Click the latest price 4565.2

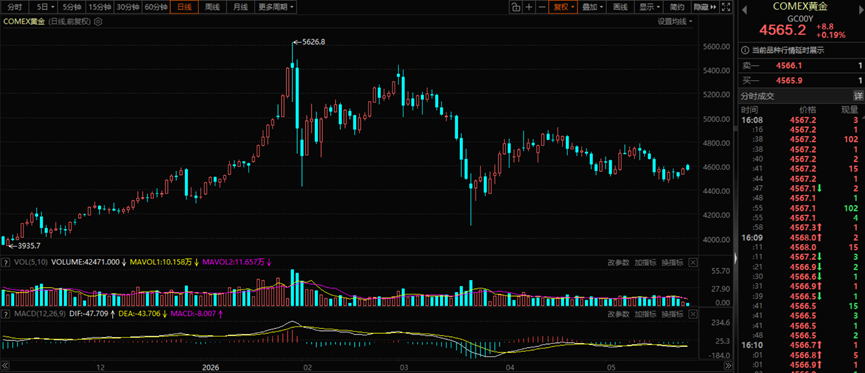point(782,29)
